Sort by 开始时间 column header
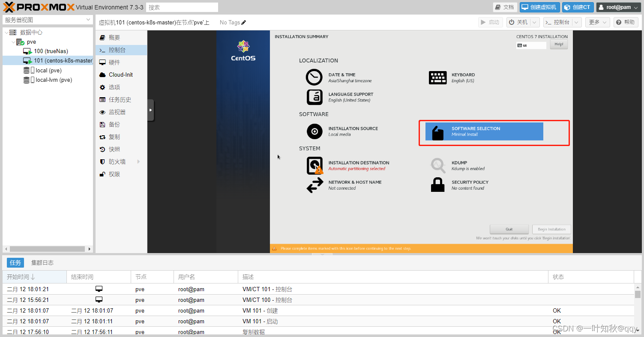 [x=34, y=277]
